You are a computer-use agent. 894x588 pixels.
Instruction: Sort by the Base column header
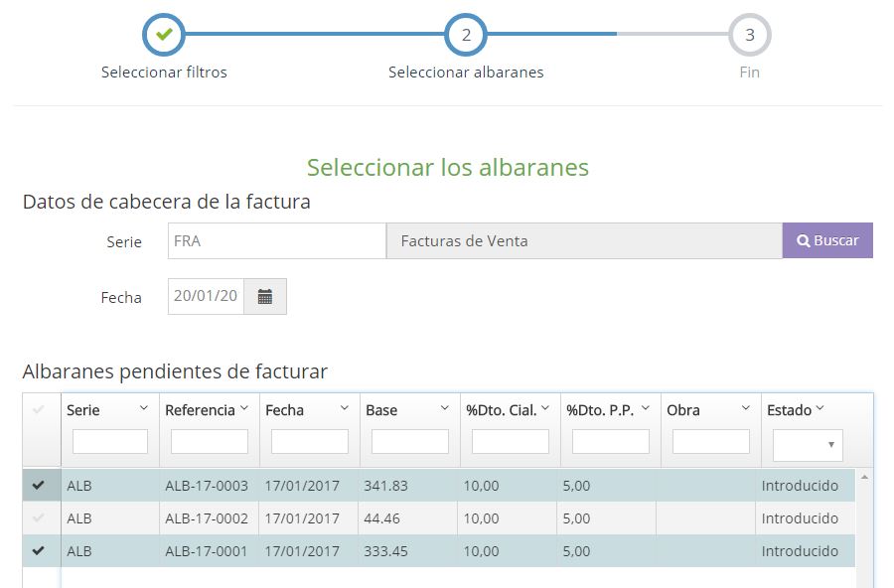pyautogui.click(x=381, y=410)
